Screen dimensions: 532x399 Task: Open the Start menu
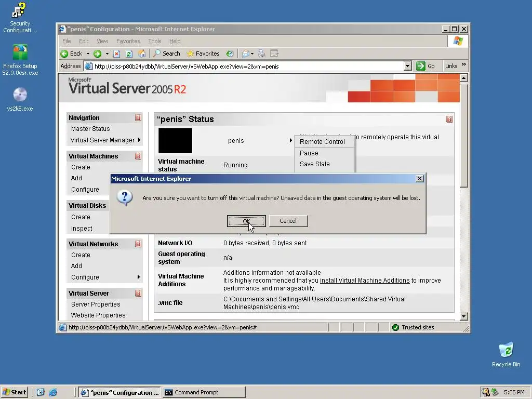pos(14,392)
